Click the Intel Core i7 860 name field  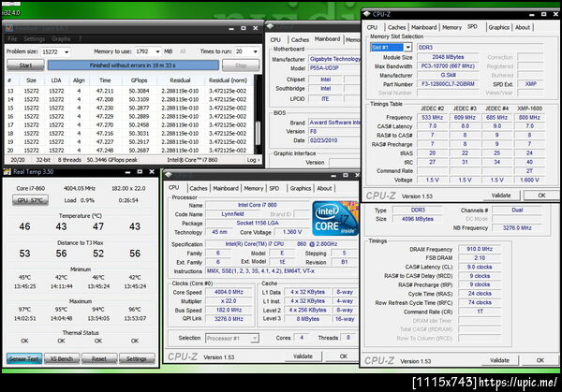[x=258, y=205]
